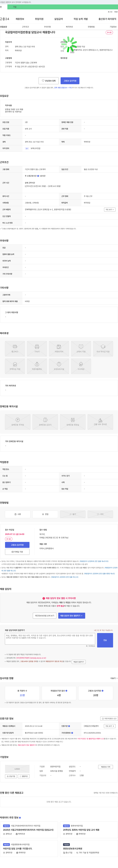Click the 직원대출제도 welfare icon

pos(37,366)
